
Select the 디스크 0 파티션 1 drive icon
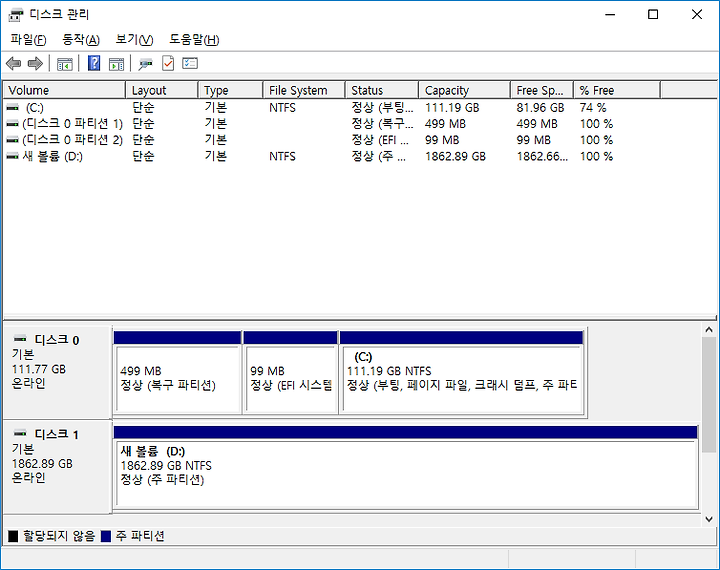(13, 124)
